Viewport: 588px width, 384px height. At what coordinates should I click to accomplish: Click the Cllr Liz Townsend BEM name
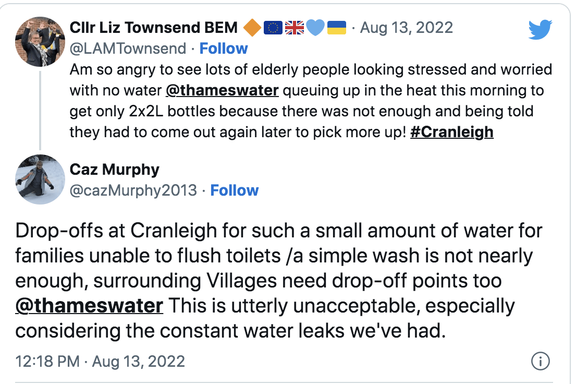click(154, 28)
